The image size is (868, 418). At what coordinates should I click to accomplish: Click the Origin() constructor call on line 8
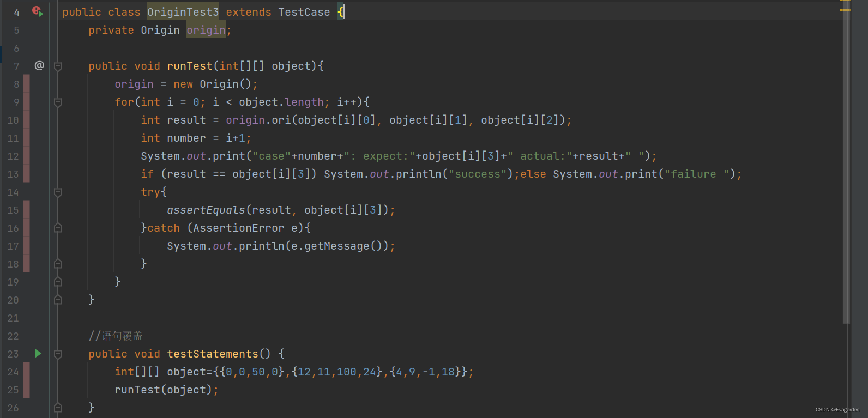pyautogui.click(x=226, y=84)
